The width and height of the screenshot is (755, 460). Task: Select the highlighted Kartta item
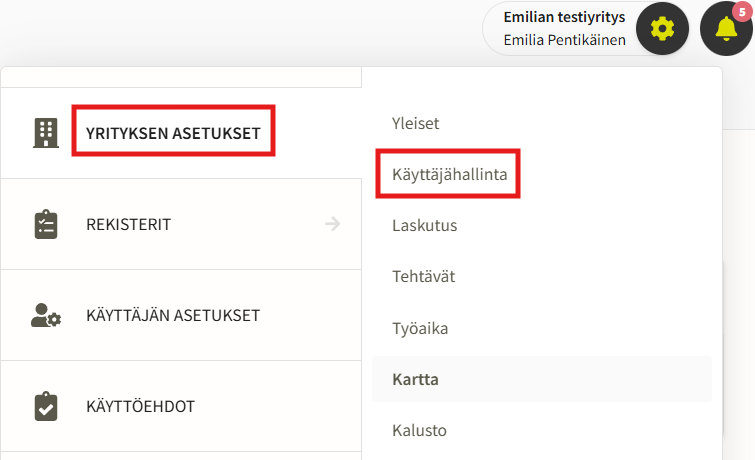tap(416, 379)
